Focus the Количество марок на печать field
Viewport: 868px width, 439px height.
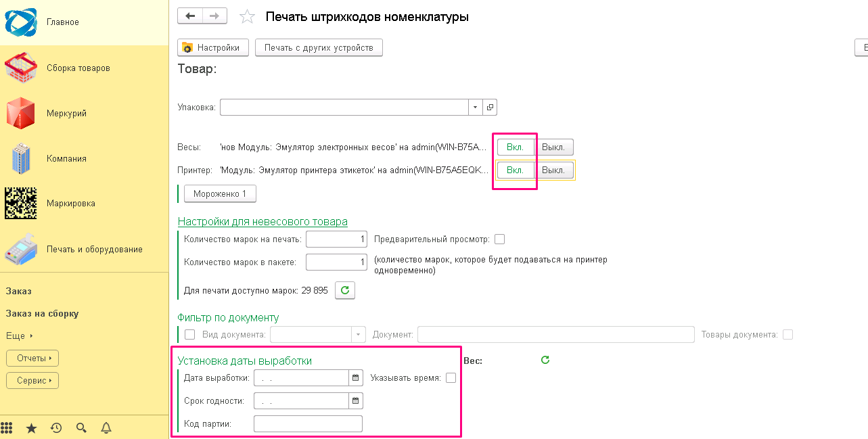tap(336, 239)
